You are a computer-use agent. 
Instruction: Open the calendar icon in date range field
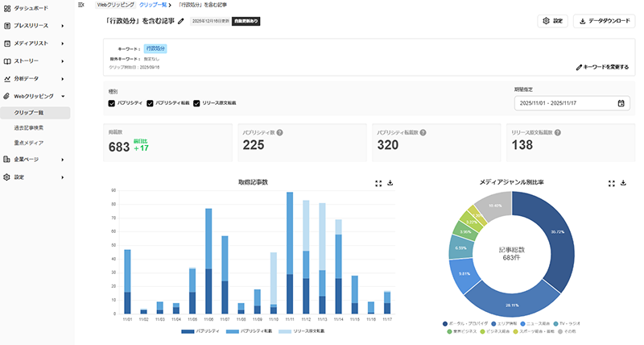(x=621, y=103)
